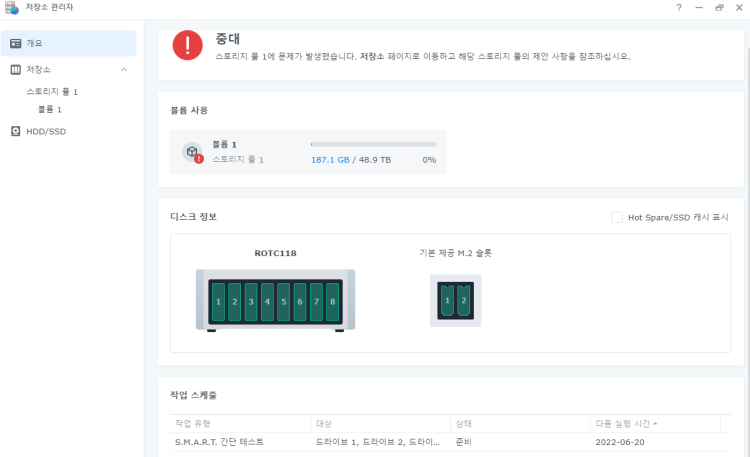Click the 볼륨 1 usage progress bar
Image resolution: width=750 pixels, height=457 pixels.
click(373, 145)
